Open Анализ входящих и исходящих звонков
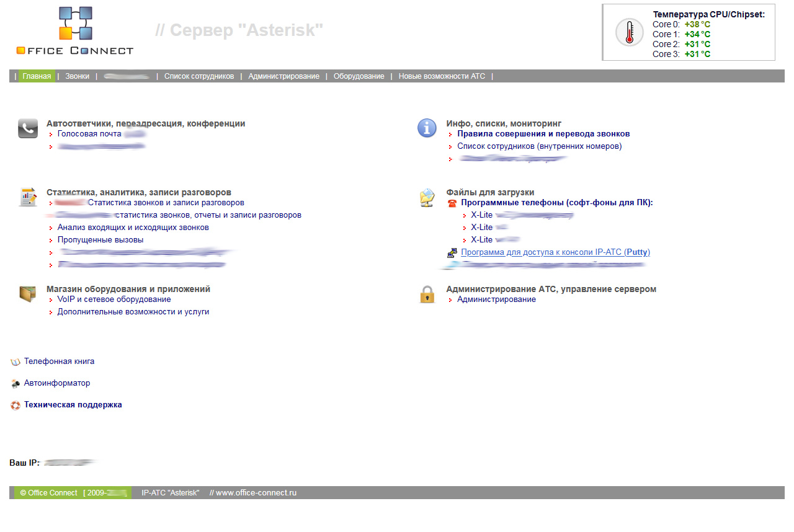This screenshot has height=532, width=794. coord(133,228)
